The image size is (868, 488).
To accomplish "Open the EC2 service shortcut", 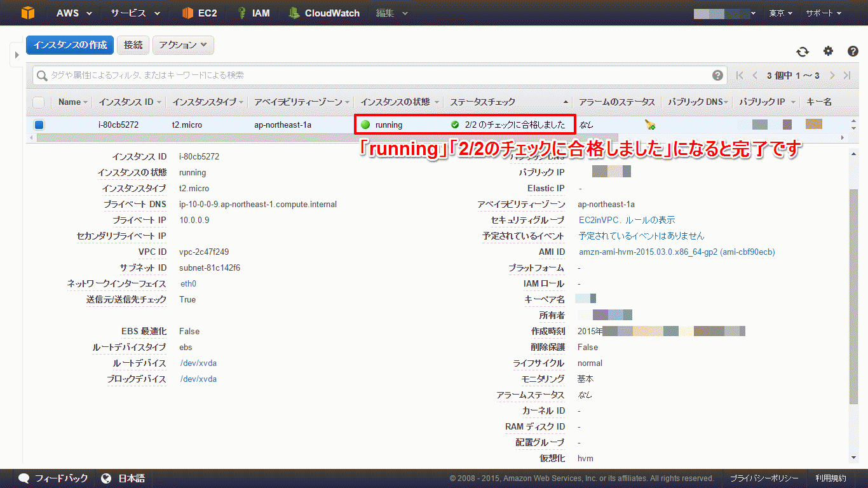I will click(199, 13).
